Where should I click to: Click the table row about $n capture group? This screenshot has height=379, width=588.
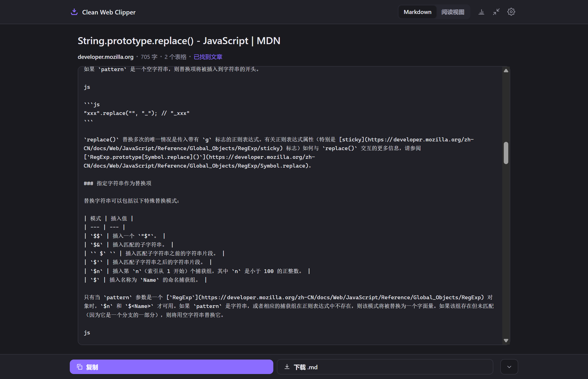pyautogui.click(x=197, y=271)
